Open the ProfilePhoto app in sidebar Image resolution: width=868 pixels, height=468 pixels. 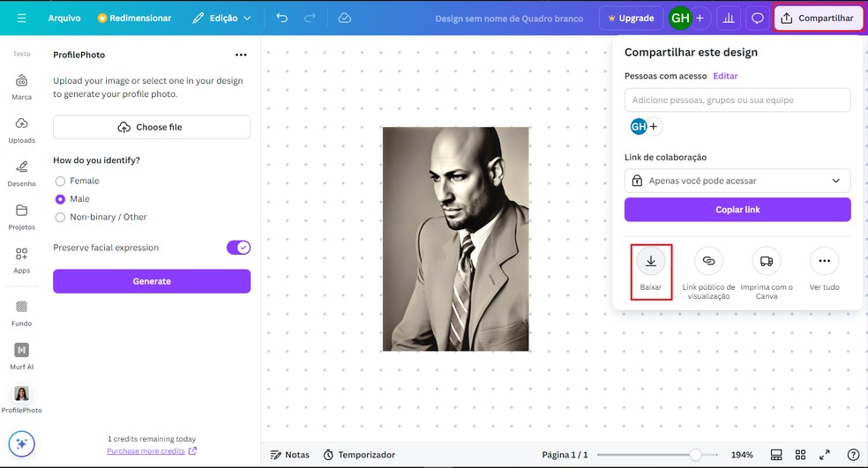click(x=21, y=399)
